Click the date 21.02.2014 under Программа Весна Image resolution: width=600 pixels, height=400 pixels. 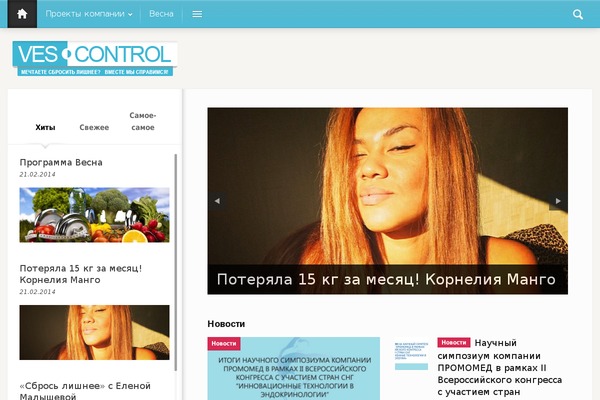coord(38,174)
